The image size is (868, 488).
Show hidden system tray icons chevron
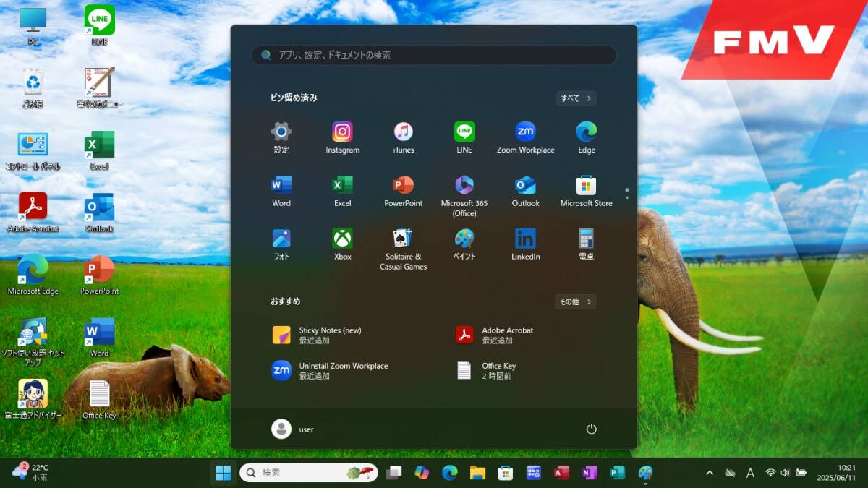pyautogui.click(x=710, y=473)
